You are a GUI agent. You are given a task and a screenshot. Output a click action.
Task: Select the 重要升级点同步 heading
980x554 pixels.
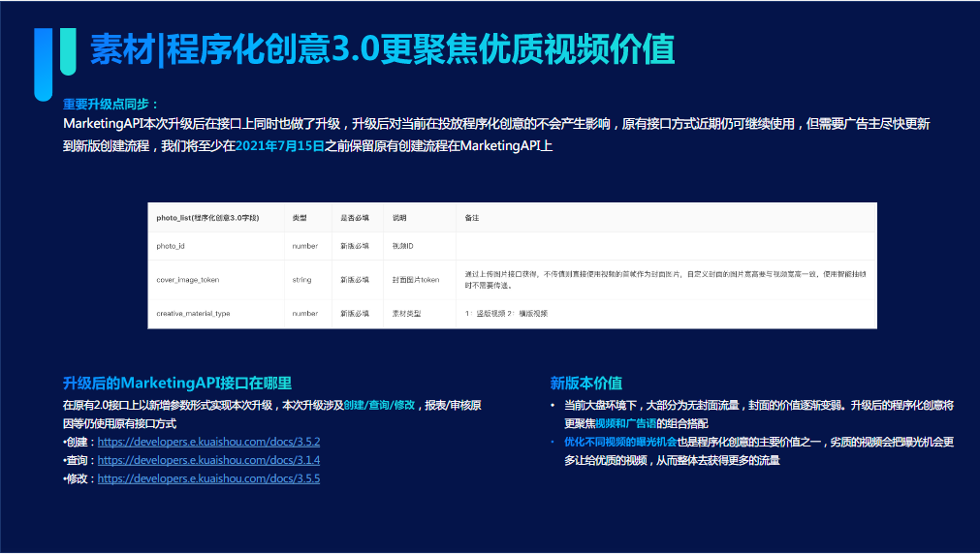point(111,104)
